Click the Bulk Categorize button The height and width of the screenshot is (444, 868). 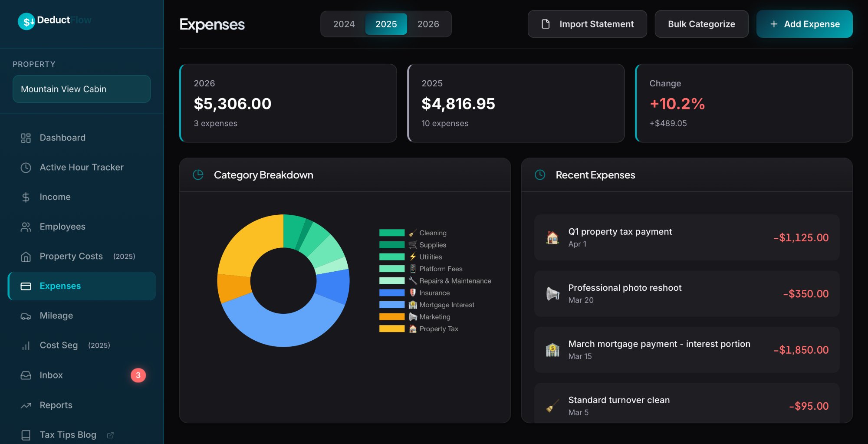tap(701, 24)
